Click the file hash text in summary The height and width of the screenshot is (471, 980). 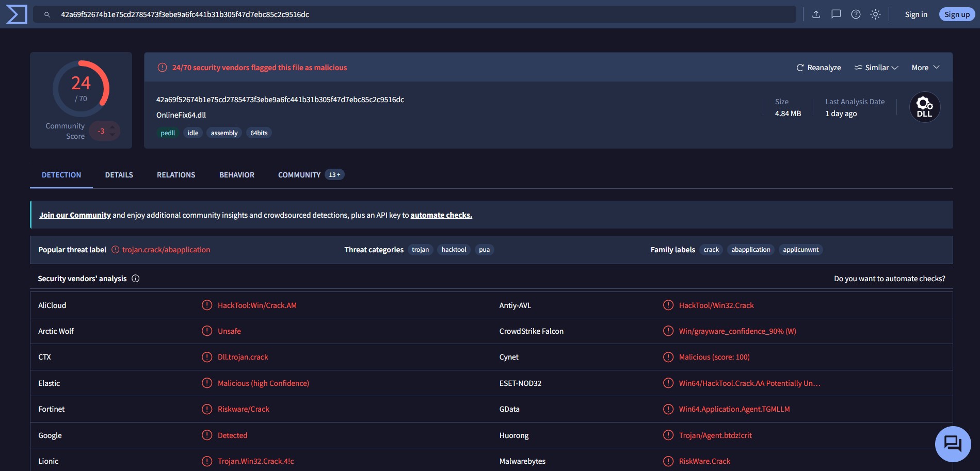click(280, 100)
